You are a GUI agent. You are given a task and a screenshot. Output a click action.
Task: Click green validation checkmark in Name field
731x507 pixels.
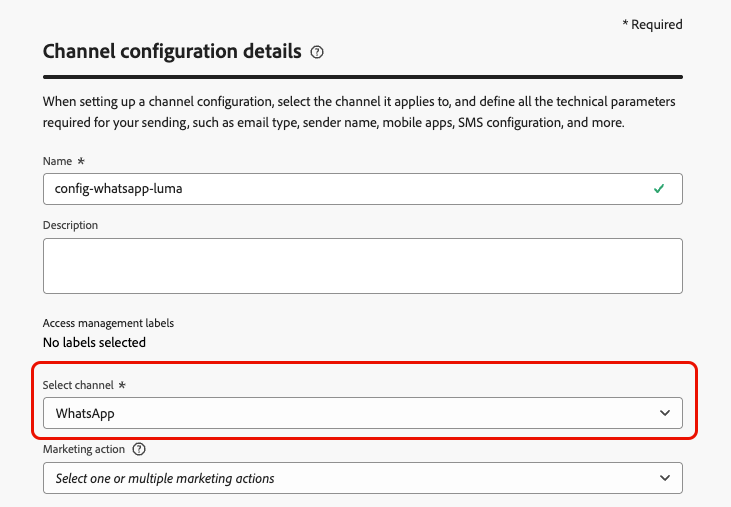click(x=658, y=188)
